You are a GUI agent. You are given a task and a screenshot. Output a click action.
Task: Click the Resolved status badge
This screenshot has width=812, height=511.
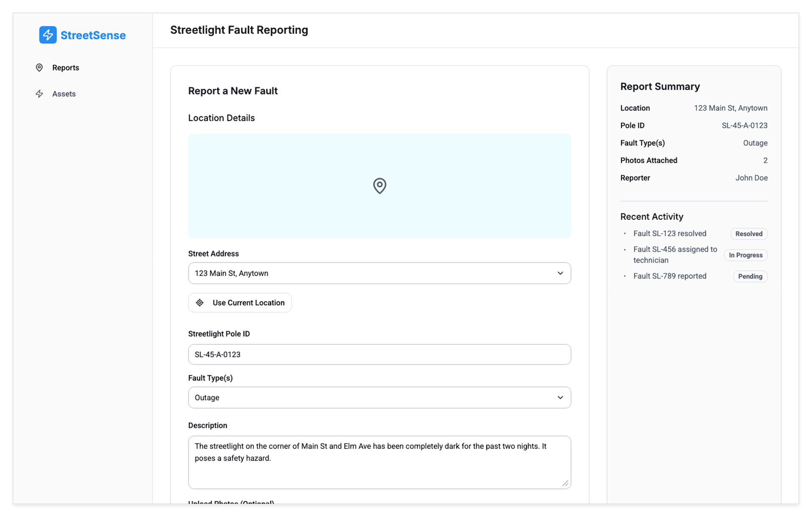coord(749,234)
